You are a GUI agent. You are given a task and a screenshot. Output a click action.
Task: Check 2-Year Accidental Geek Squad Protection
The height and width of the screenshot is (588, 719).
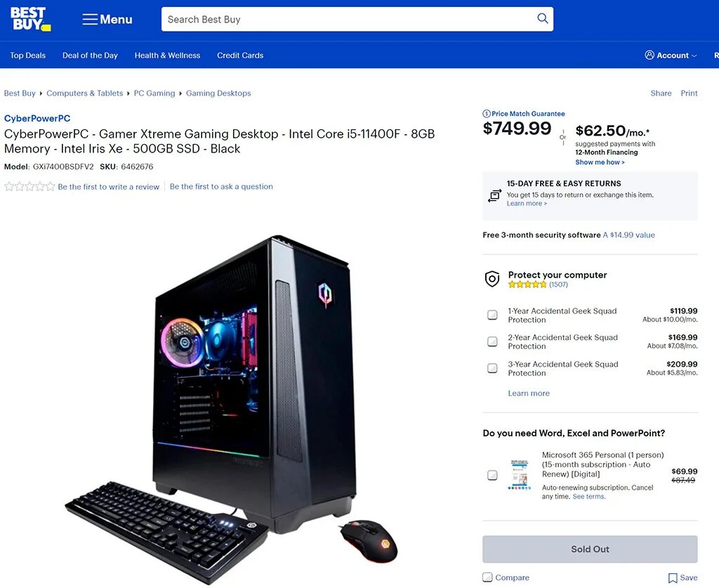coord(492,341)
